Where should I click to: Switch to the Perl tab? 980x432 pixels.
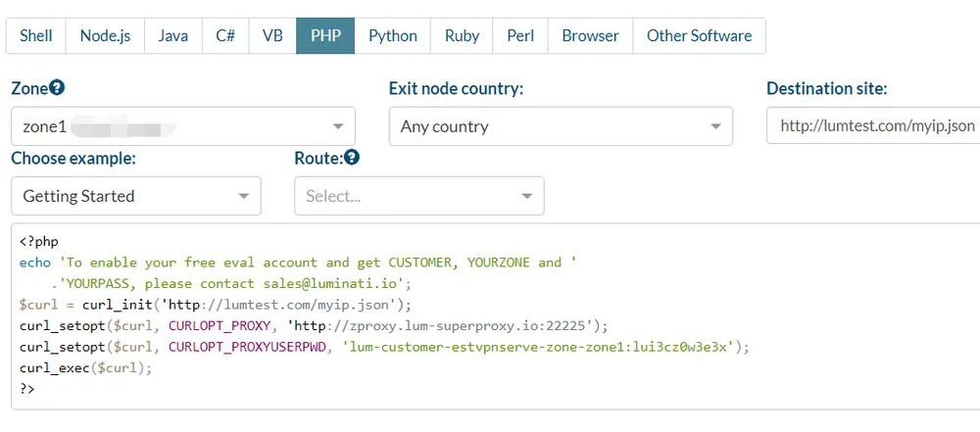pyautogui.click(x=520, y=35)
